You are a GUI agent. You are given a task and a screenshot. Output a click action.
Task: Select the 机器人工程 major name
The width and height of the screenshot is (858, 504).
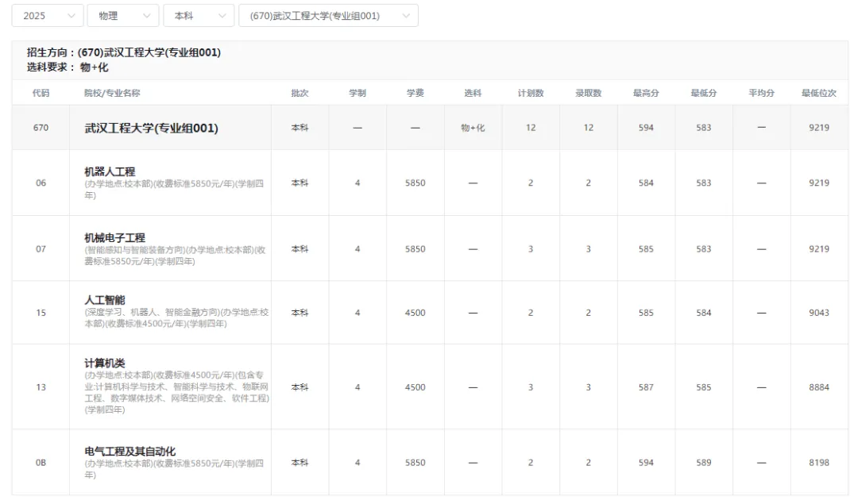pos(110,171)
